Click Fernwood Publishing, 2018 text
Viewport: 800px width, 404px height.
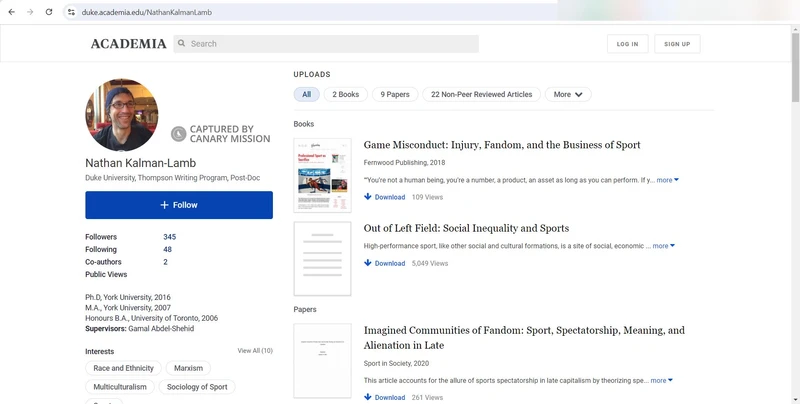tap(404, 162)
